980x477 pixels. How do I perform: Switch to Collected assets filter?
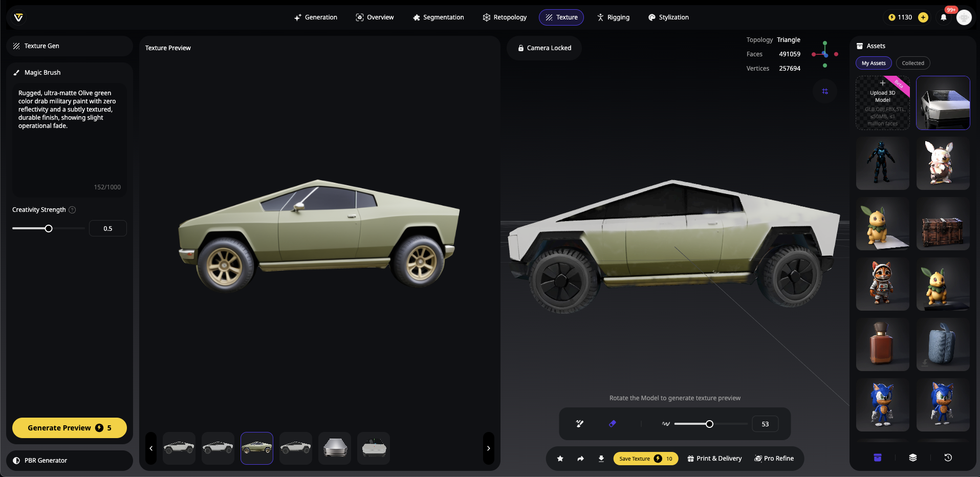click(x=913, y=63)
